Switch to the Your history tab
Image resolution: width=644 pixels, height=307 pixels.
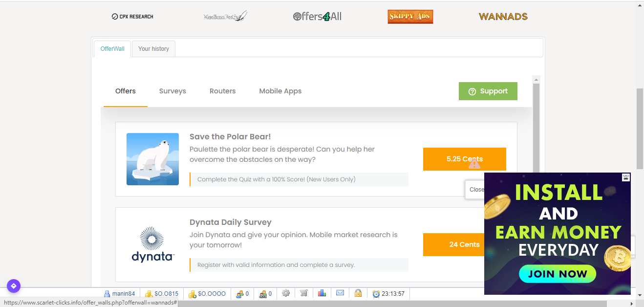153,49
